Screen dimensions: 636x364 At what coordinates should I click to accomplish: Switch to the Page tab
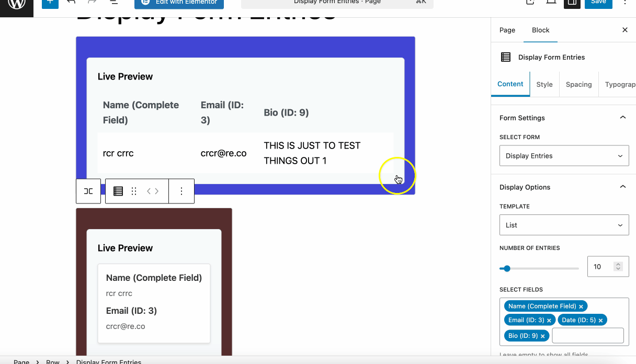coord(507,30)
